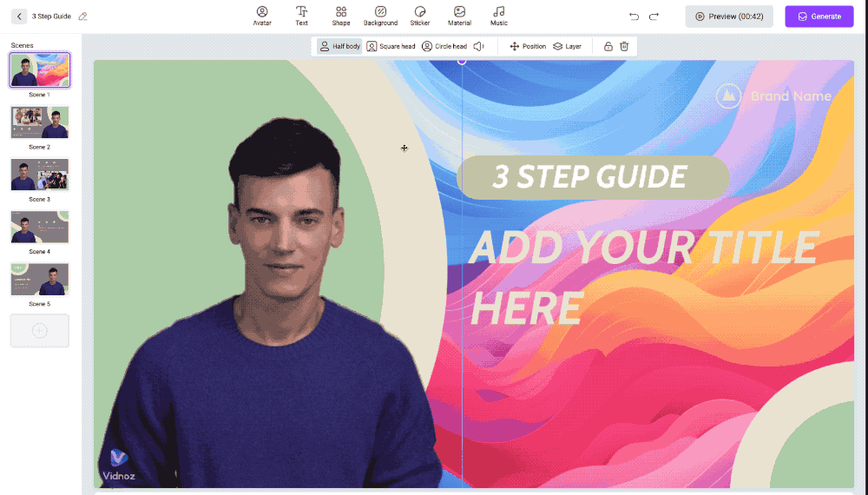Click the ADD YOUR TITLE HERE text

[644, 277]
